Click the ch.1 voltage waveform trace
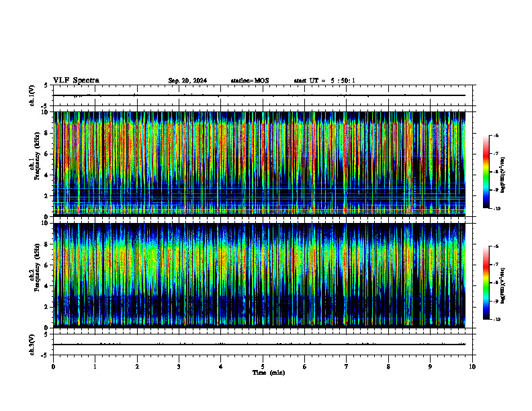 (259, 95)
